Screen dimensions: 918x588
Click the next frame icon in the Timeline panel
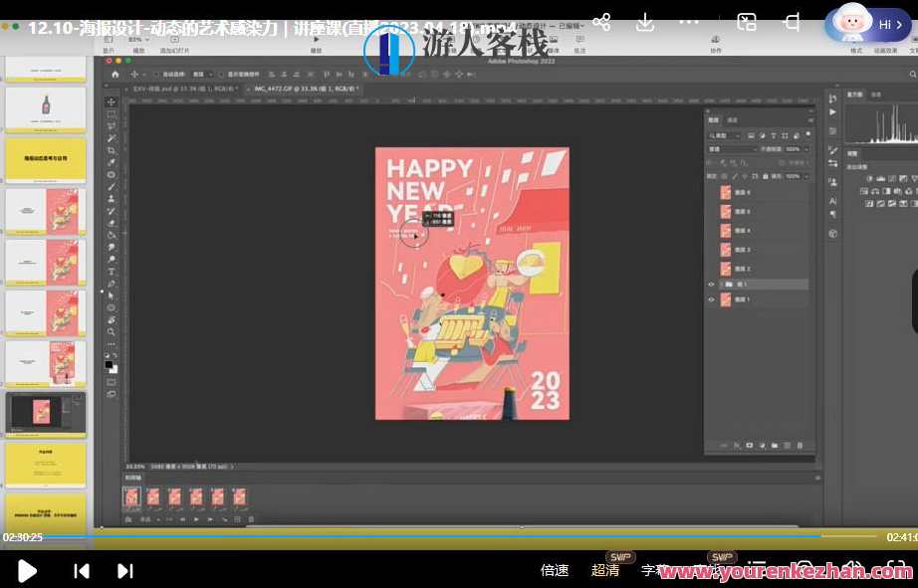[x=210, y=518]
